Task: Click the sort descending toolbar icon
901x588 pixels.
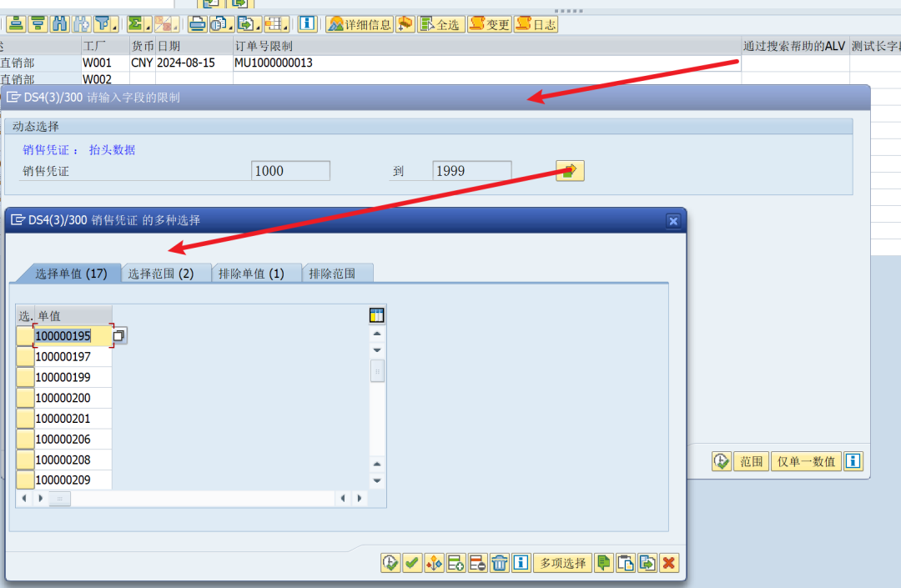Action: click(x=38, y=24)
